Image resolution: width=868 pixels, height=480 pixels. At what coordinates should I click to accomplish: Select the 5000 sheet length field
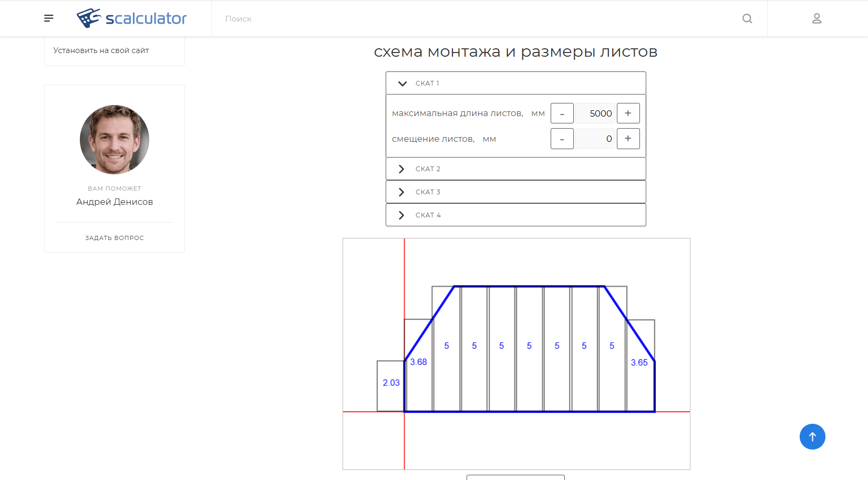595,113
